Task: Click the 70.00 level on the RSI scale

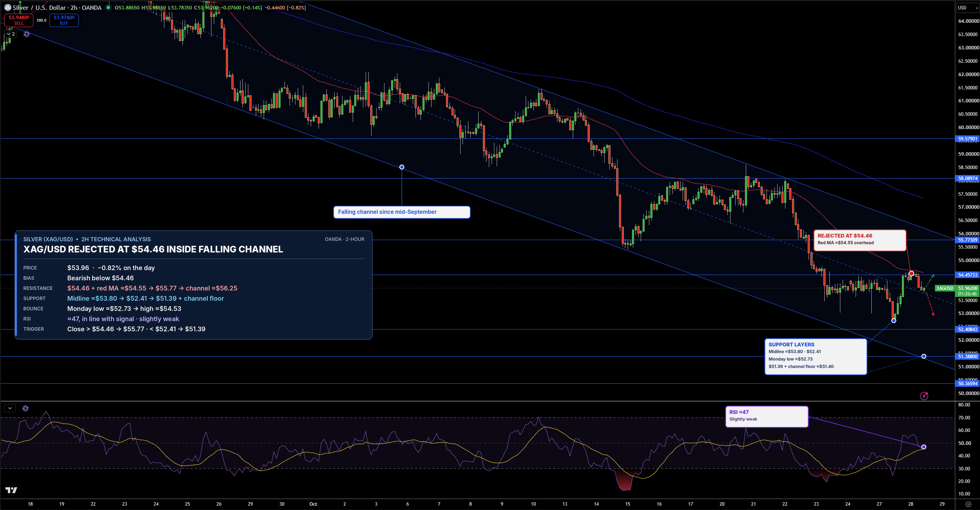Action: tap(964, 418)
